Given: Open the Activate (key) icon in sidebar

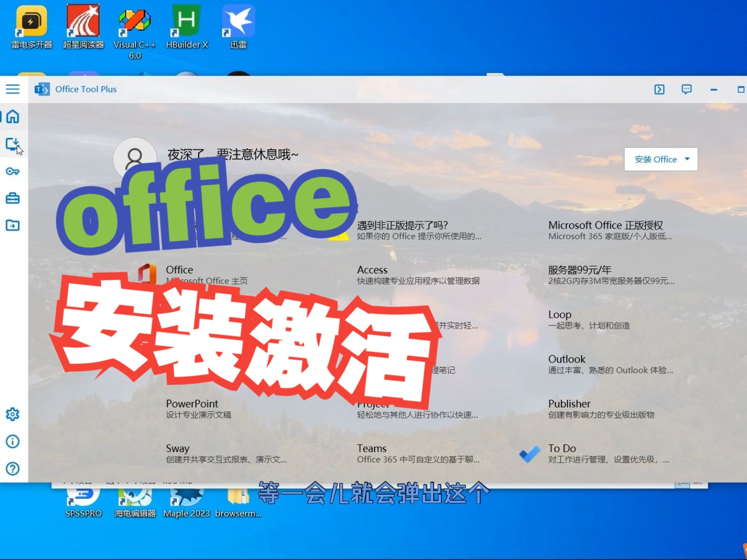Looking at the screenshot, I should click(x=12, y=171).
